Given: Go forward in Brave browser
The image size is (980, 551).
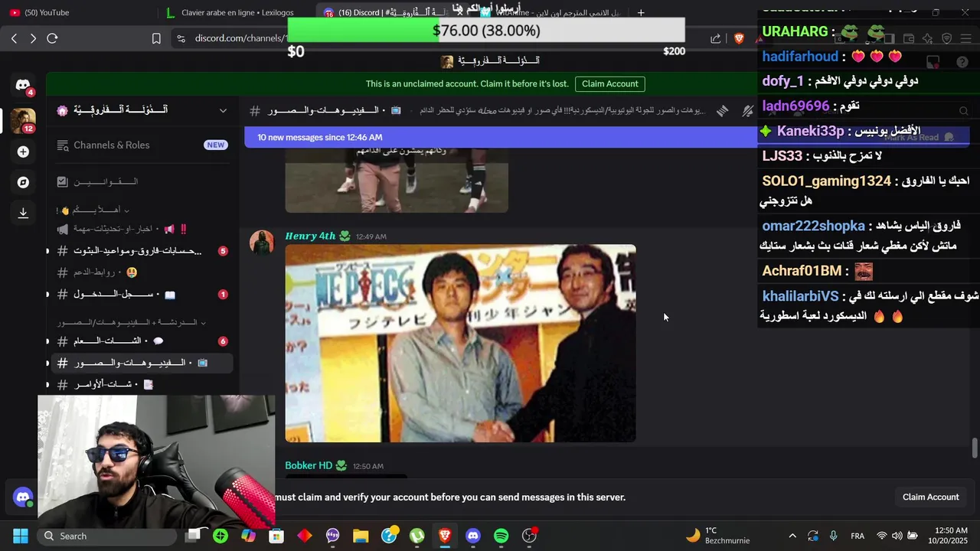Looking at the screenshot, I should pos(33,38).
